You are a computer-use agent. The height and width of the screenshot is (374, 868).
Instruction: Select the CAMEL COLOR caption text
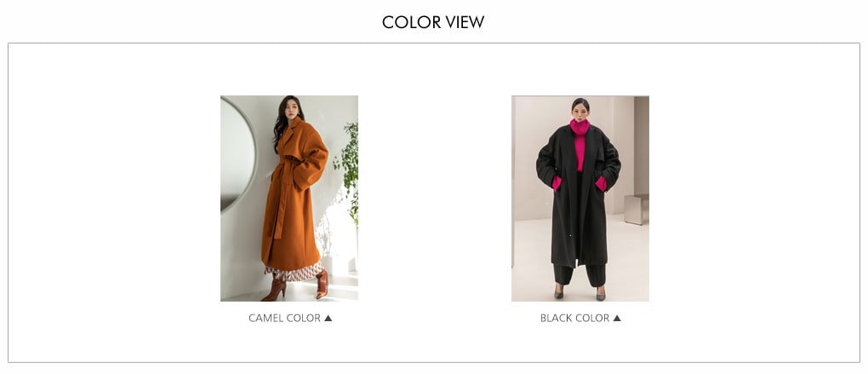[x=284, y=318]
